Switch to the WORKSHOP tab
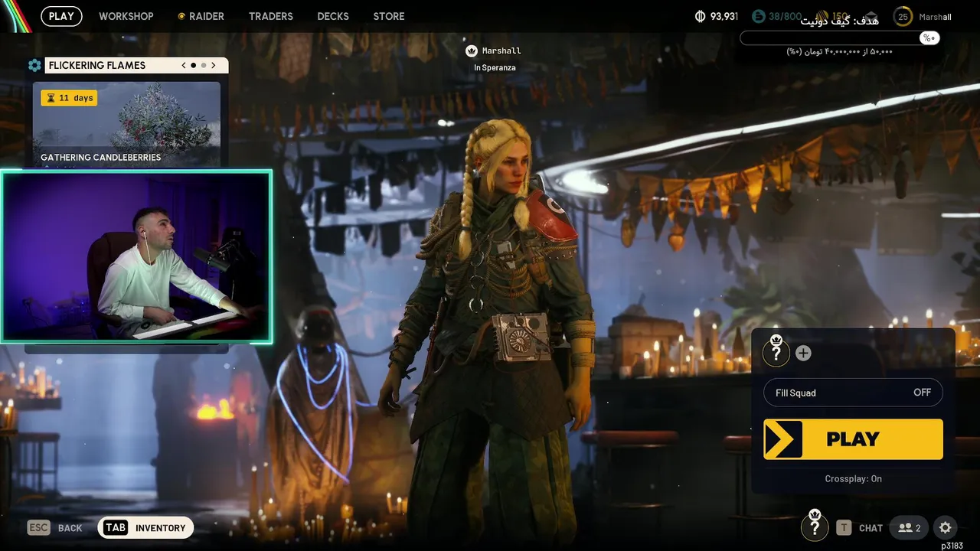 click(x=126, y=16)
